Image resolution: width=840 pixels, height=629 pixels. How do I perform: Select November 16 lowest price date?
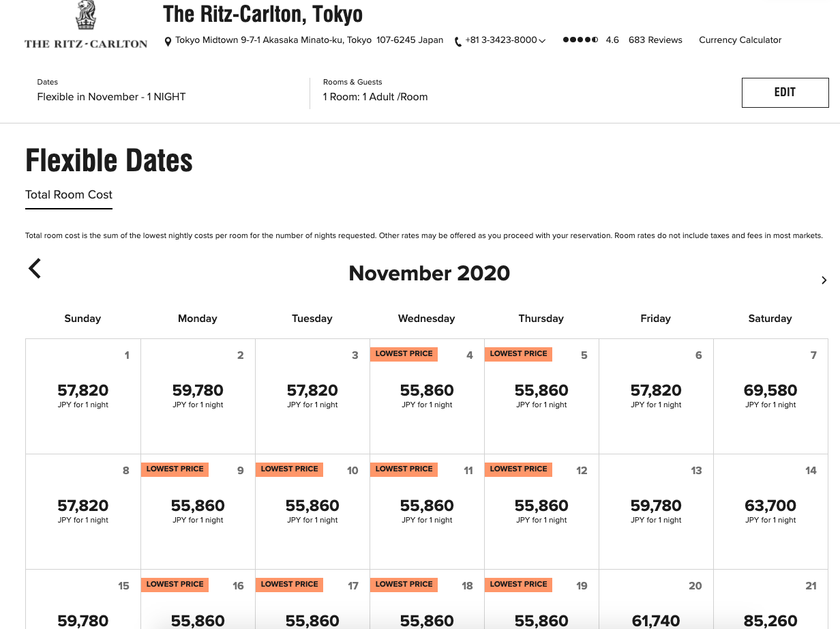198,600
